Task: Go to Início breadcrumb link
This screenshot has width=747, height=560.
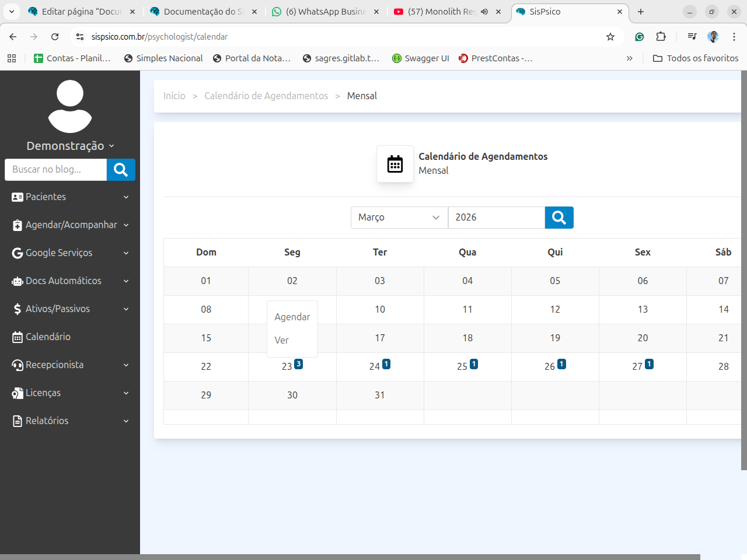Action: click(x=174, y=96)
